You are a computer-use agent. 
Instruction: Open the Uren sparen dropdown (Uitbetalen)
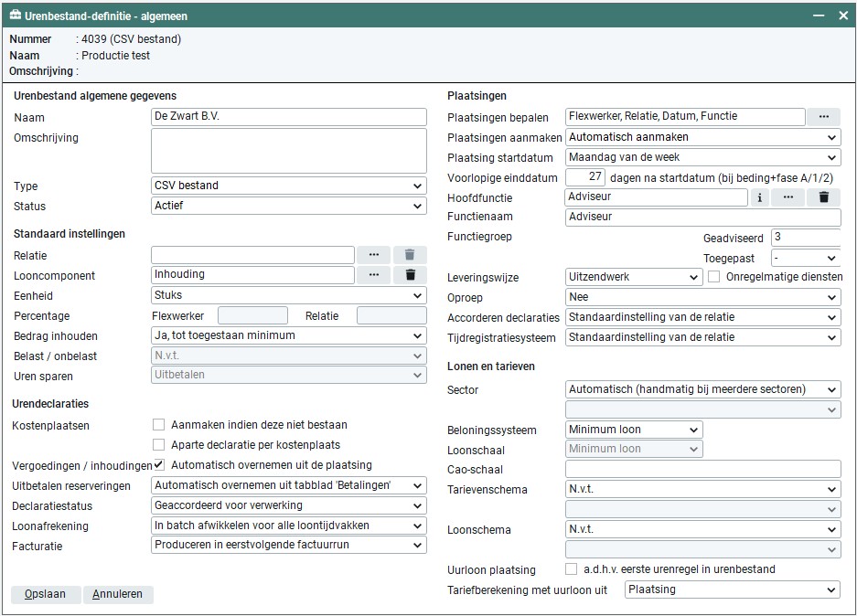(289, 375)
